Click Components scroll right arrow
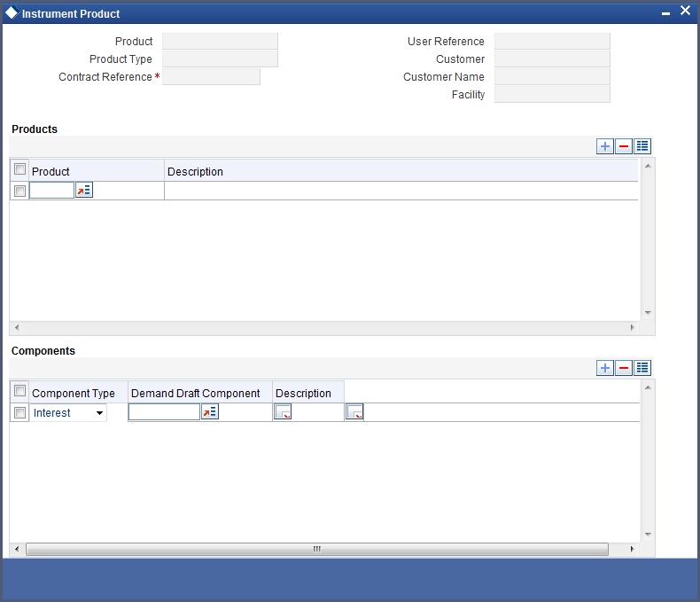The height and width of the screenshot is (602, 700). (x=632, y=549)
